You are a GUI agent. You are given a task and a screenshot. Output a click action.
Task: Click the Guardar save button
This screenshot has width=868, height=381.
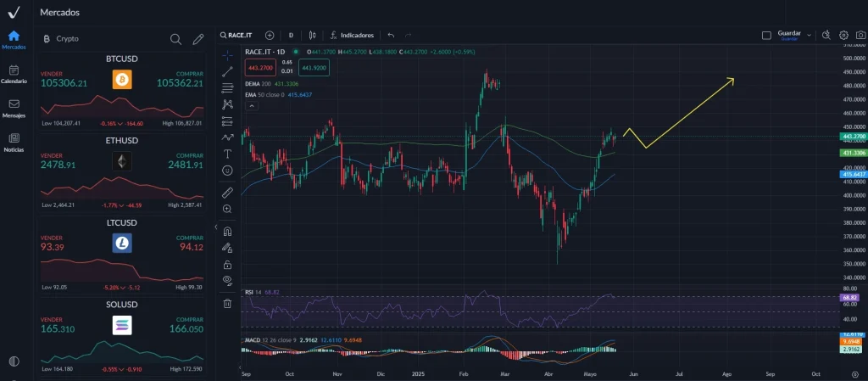coord(789,35)
